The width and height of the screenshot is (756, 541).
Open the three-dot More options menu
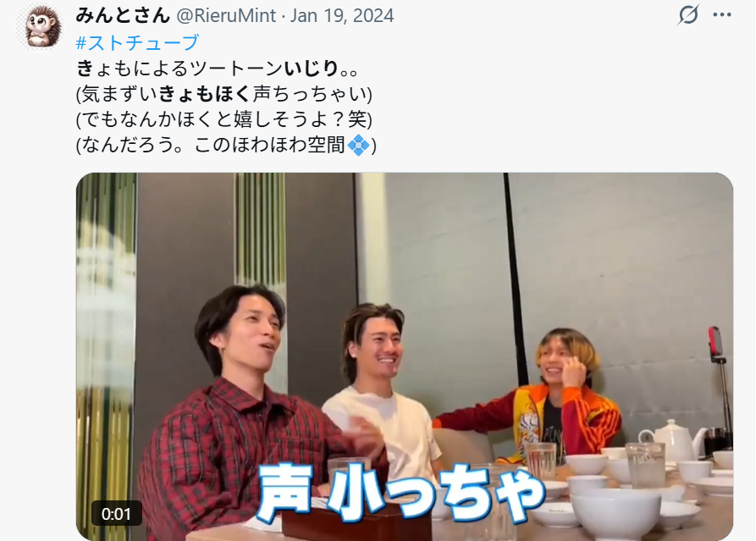point(722,15)
